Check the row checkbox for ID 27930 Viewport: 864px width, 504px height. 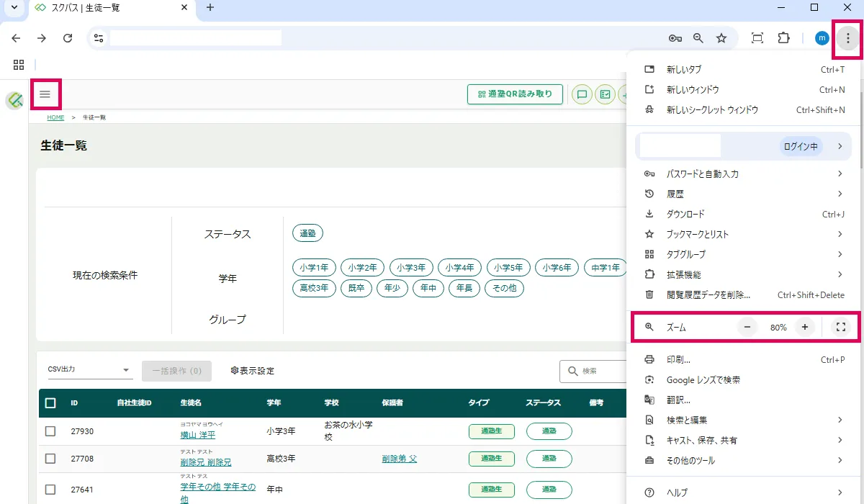pyautogui.click(x=50, y=431)
